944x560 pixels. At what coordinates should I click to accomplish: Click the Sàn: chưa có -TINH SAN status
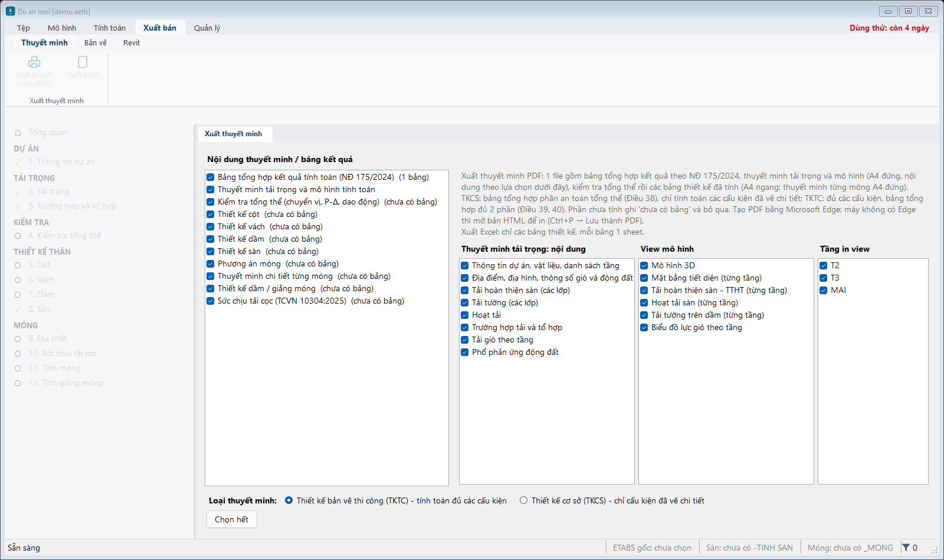(x=749, y=548)
